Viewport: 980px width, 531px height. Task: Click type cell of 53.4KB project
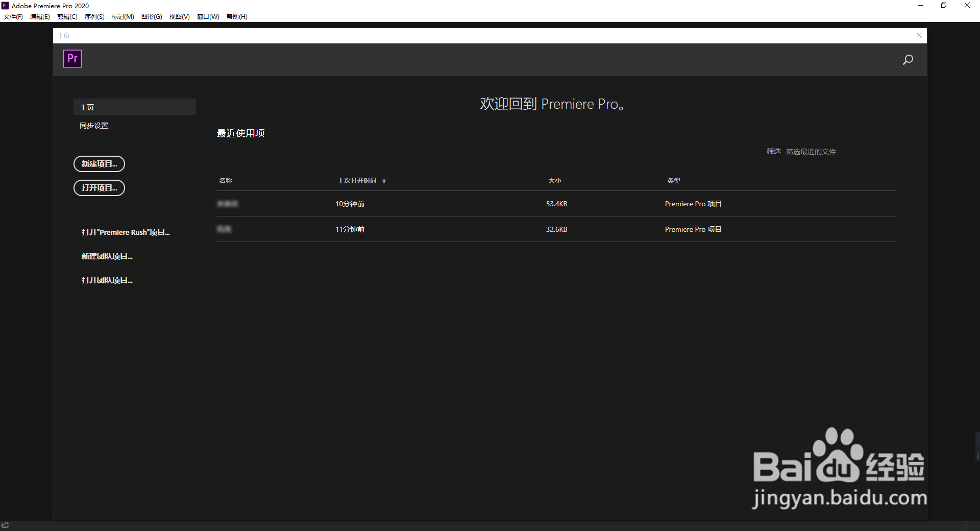(693, 204)
